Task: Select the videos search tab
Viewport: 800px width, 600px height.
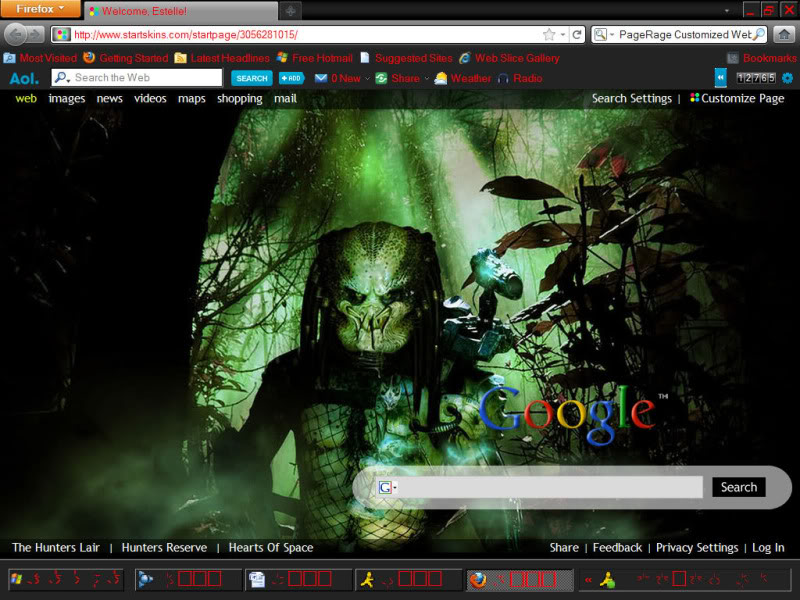Action: click(x=150, y=98)
